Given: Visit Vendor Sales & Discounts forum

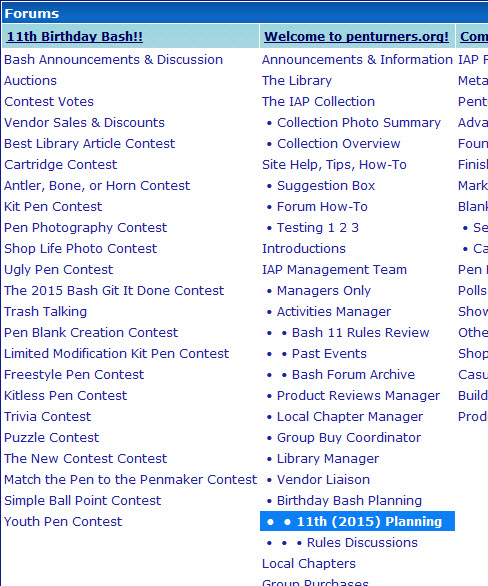Looking at the screenshot, I should click(x=84, y=123).
